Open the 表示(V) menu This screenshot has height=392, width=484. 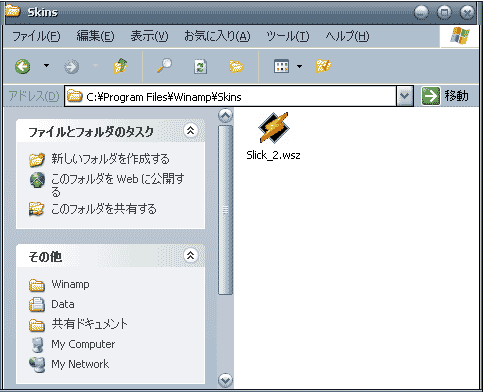(x=149, y=36)
